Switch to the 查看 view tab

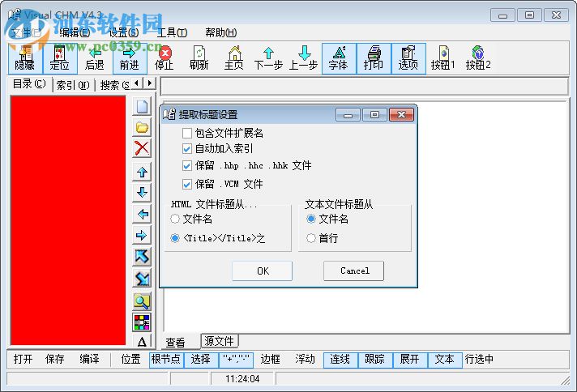pyautogui.click(x=176, y=343)
